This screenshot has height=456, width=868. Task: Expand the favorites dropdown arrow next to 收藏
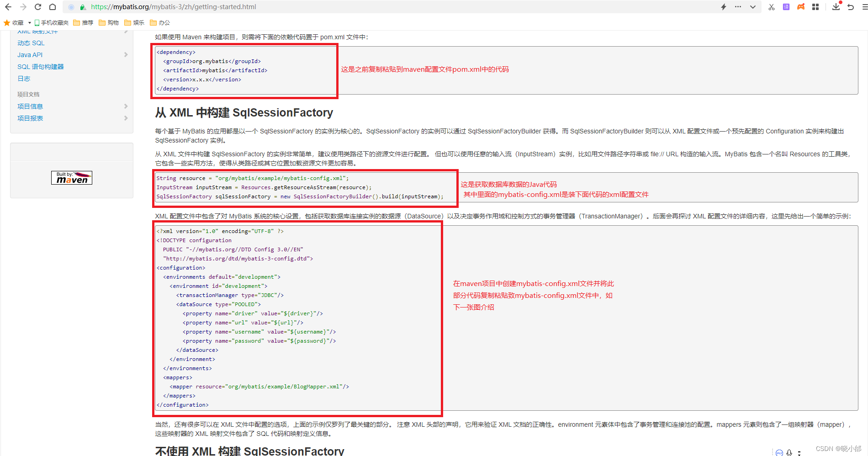coord(30,23)
